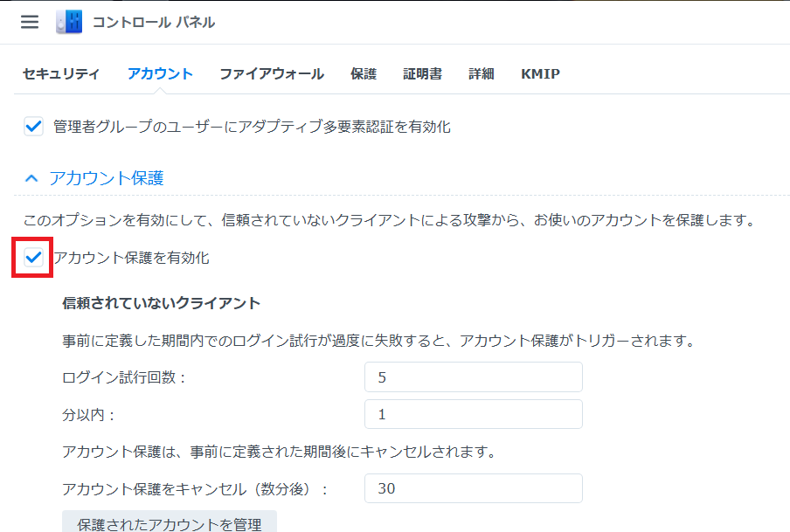Click the アカウント保護をキャンセル minutes field
The height and width of the screenshot is (532, 790).
tap(474, 488)
